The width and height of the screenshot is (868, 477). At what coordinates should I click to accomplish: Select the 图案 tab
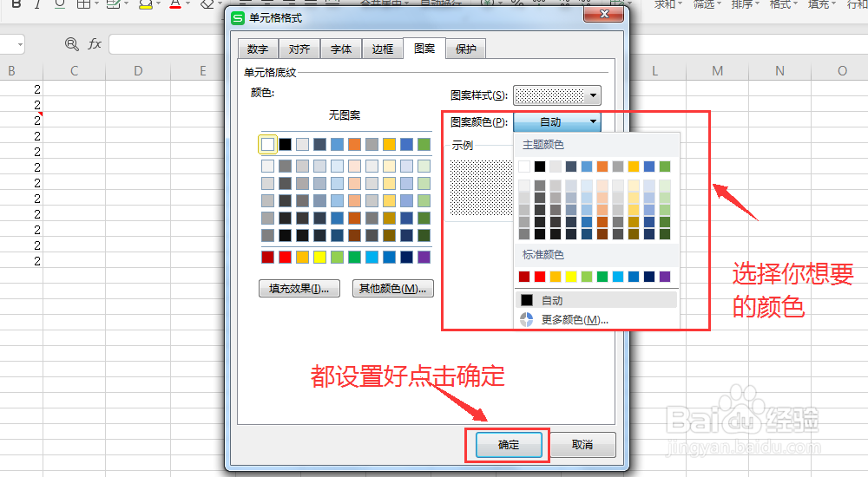point(424,49)
